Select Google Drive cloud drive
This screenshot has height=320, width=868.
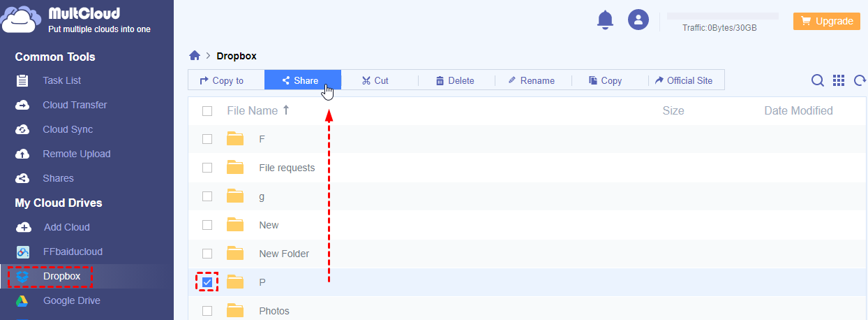(71, 300)
